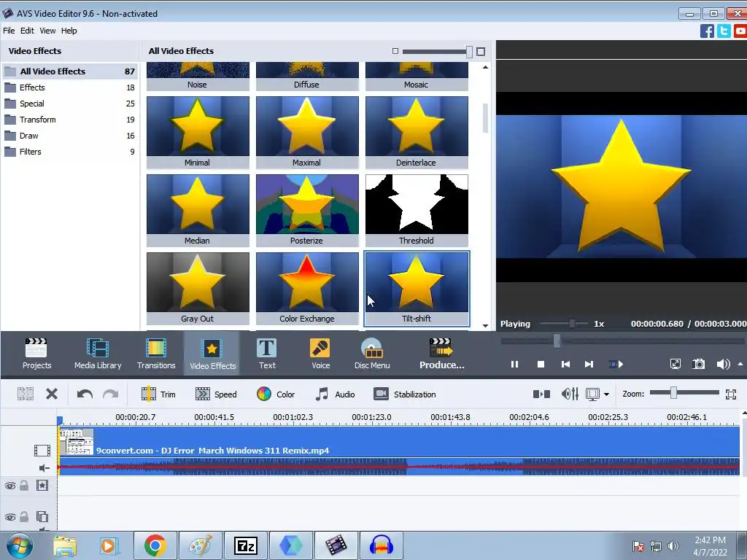The width and height of the screenshot is (747, 560).
Task: Click the next scene playback icon
Action: point(616,365)
